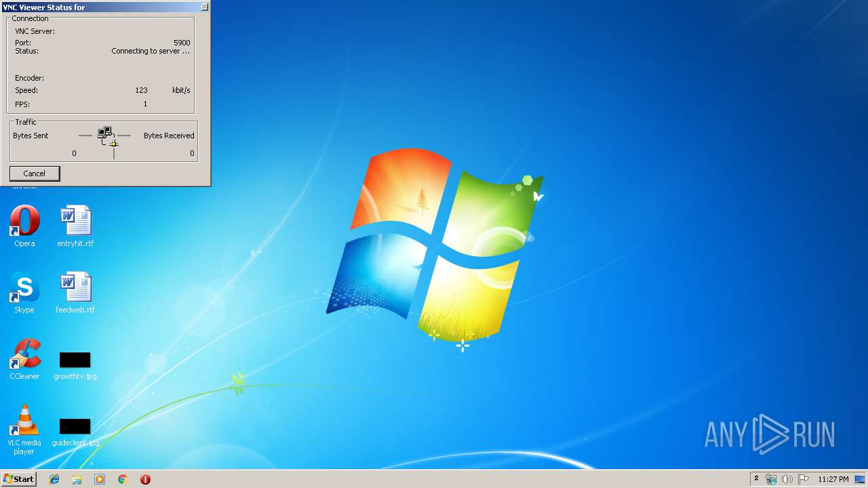Open the network status tray icon
The width and height of the screenshot is (868, 488).
[x=771, y=479]
